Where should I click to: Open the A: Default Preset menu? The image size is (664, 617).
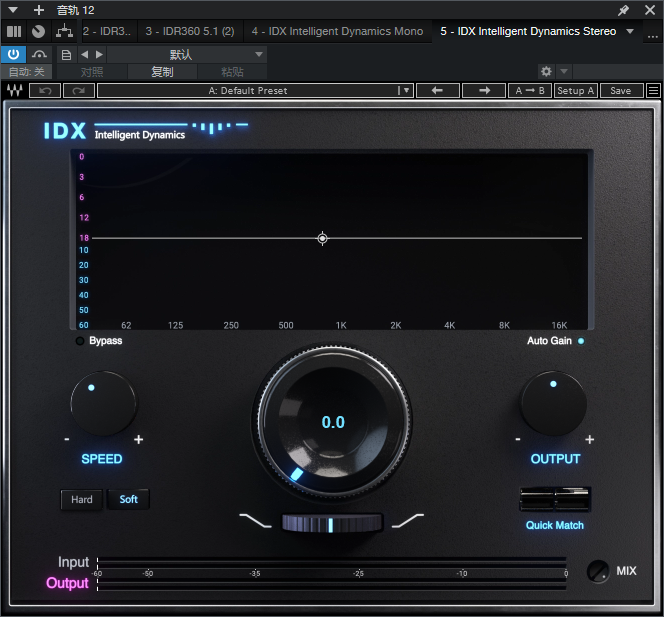pyautogui.click(x=255, y=91)
